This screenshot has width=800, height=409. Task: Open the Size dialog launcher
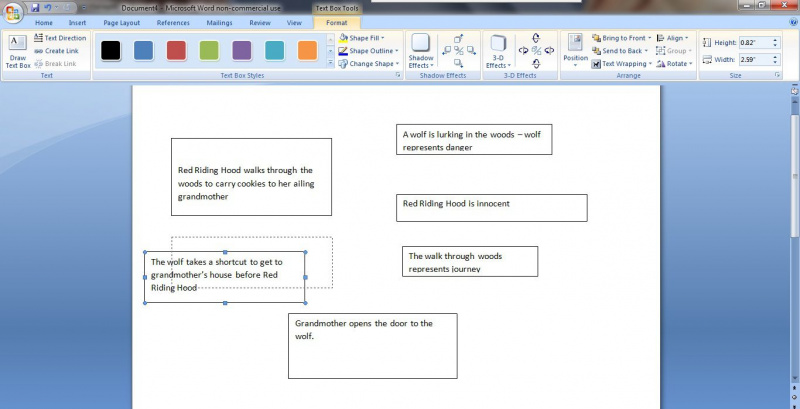click(x=778, y=75)
